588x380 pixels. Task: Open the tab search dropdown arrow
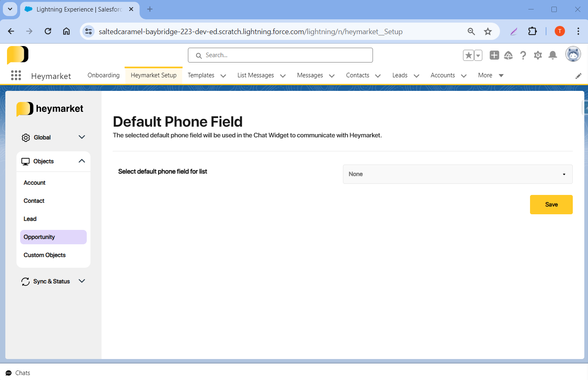[10, 9]
